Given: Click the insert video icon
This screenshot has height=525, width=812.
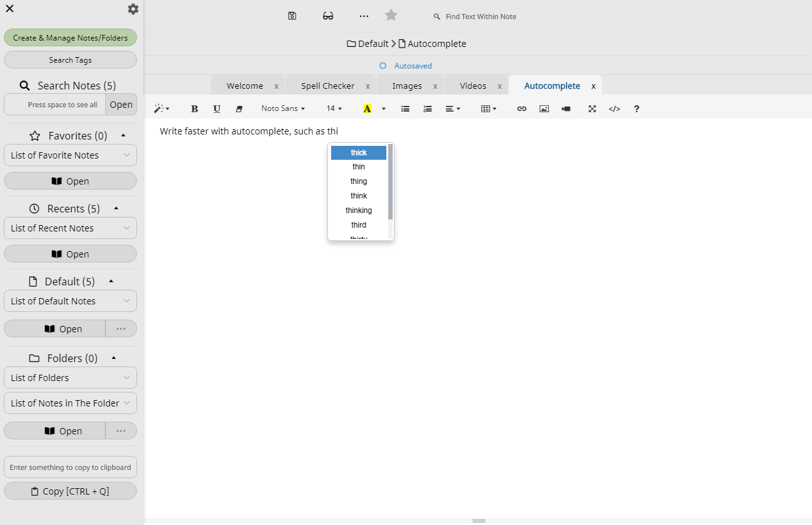Looking at the screenshot, I should [566, 108].
